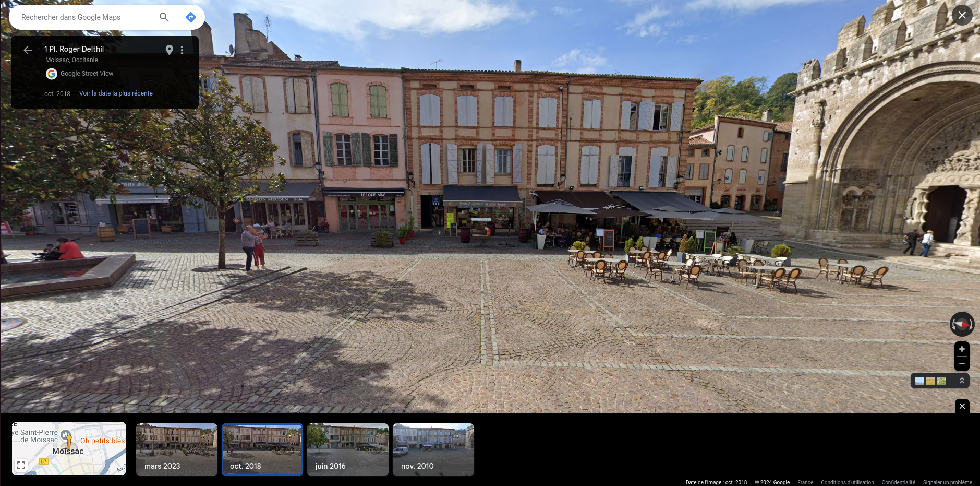
Task: Open 'Voir la date la plus récente'
Action: [x=115, y=93]
